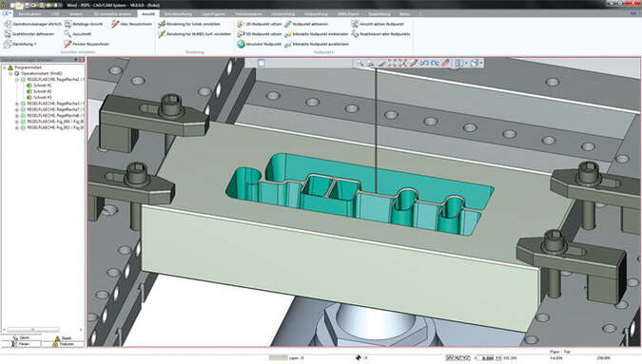
Task: Click the Fenster Neuzeichnen icon
Action: (68, 44)
